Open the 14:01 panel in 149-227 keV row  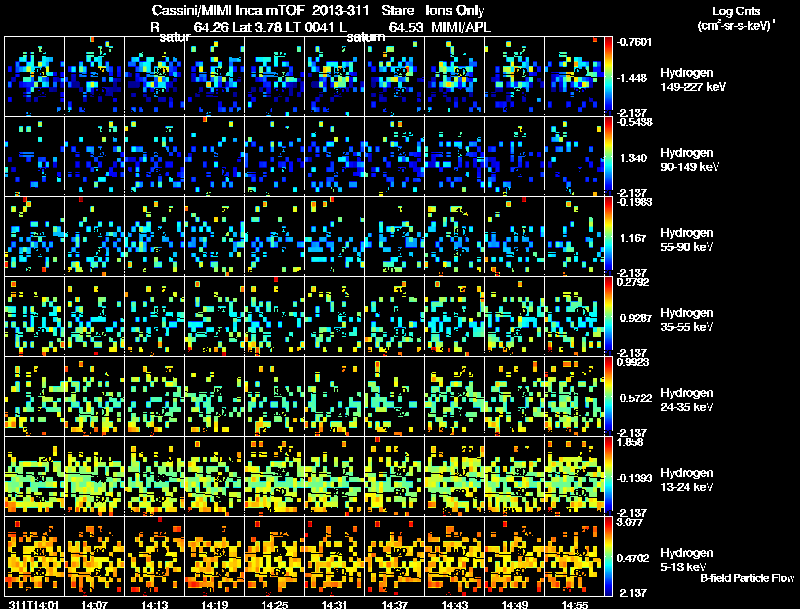34,76
